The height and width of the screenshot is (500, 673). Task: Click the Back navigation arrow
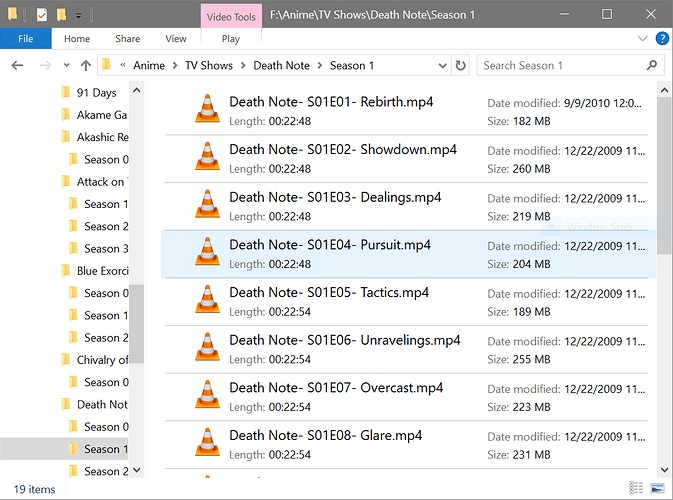pyautogui.click(x=17, y=66)
